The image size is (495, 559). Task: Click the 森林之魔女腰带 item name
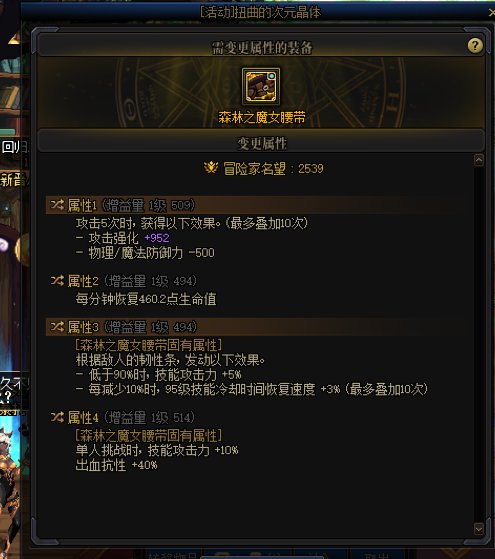pyautogui.click(x=262, y=117)
